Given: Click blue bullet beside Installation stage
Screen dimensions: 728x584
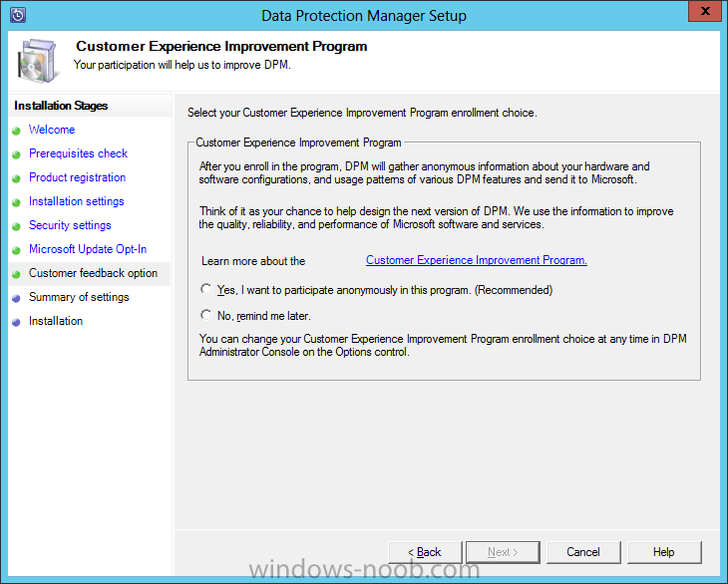Looking at the screenshot, I should [x=16, y=322].
